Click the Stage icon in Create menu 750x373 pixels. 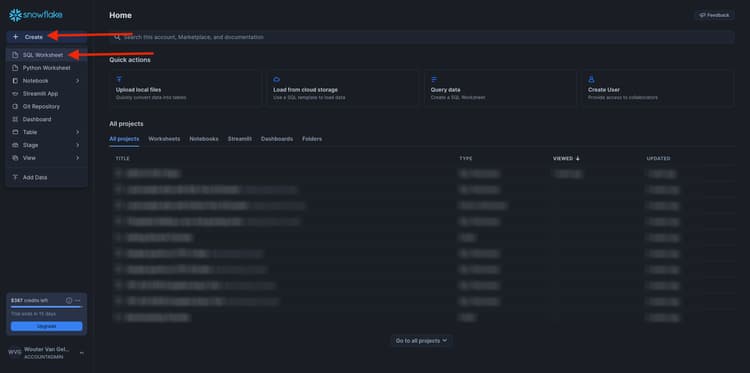[15, 145]
